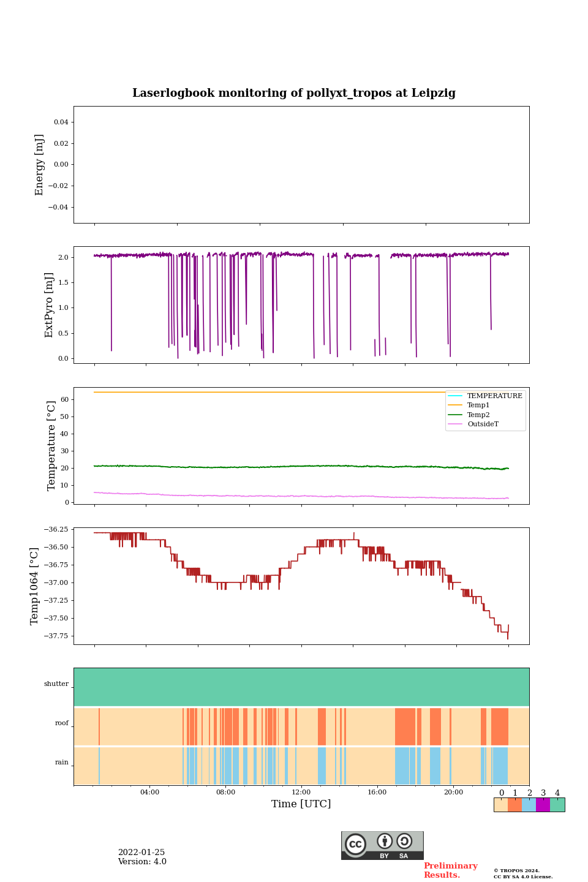Click the SA share-alike circular arrow icon
588x882 pixels.
point(404,841)
